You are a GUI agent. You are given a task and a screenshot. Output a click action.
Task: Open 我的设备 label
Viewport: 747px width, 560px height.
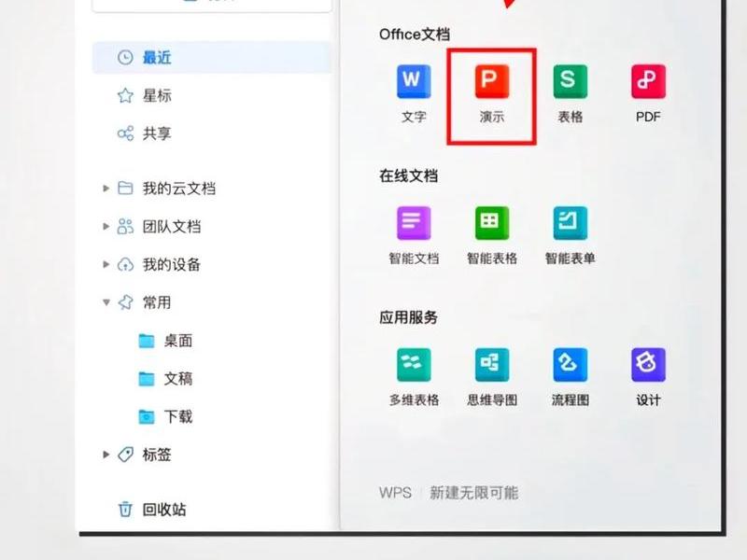point(172,264)
